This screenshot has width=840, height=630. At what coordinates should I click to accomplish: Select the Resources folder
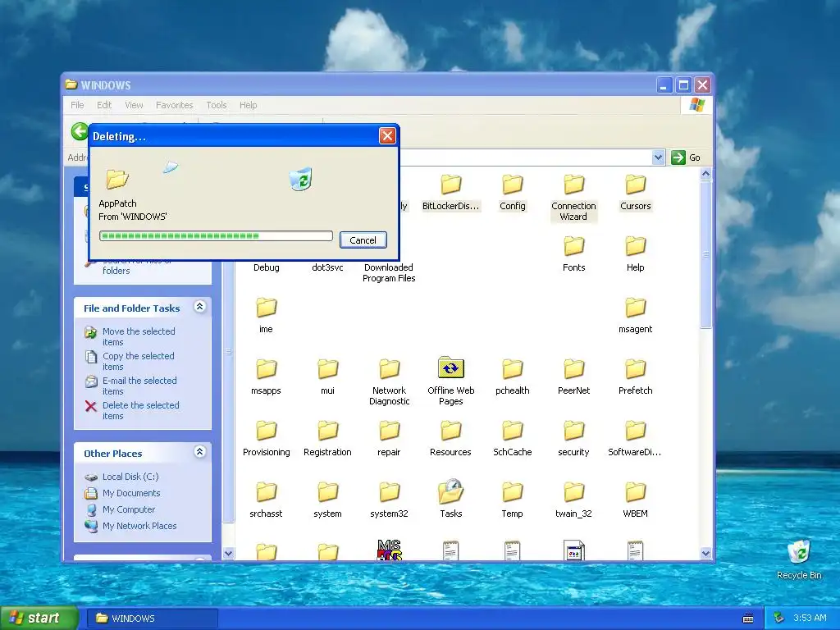pos(450,439)
